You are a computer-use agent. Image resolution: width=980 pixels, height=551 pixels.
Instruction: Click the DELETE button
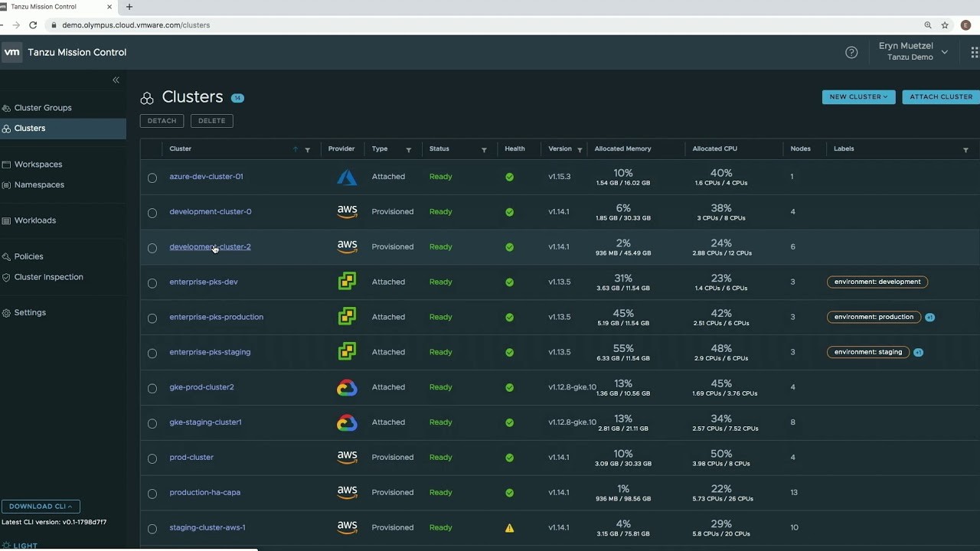pyautogui.click(x=212, y=121)
